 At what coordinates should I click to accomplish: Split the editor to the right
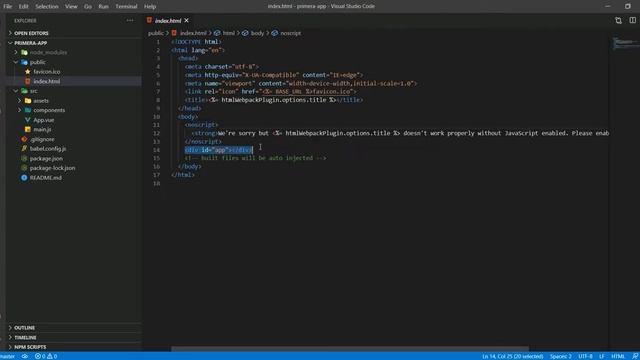point(633,20)
